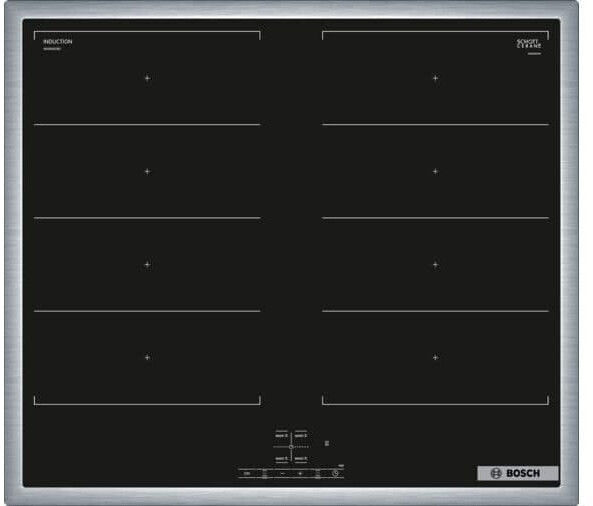Tap the flex zone icon right of zone selector
This screenshot has width=593, height=506.
[327, 443]
